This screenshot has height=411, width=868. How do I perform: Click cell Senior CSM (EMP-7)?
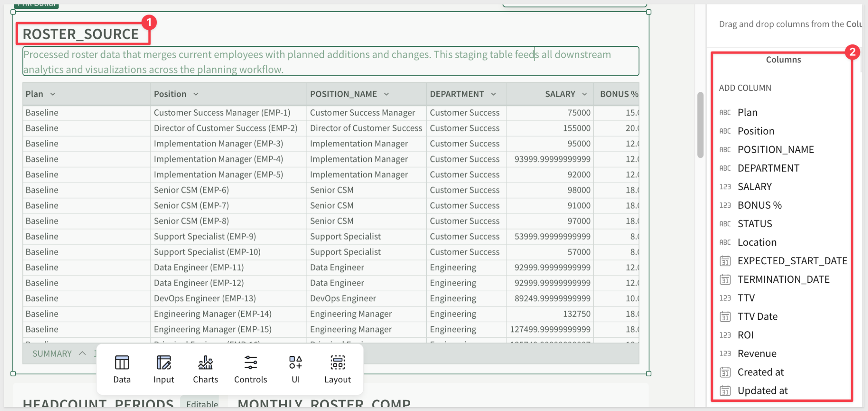tap(229, 205)
